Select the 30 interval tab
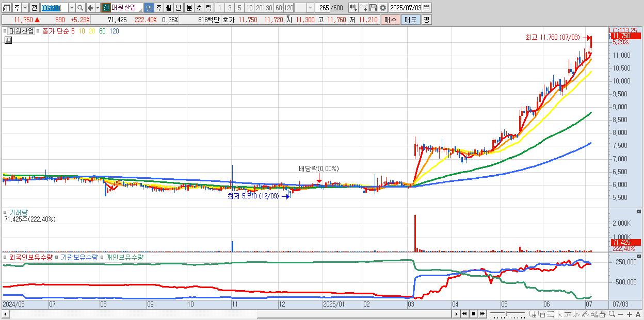Viewport: 644px width, 320px height. (269, 8)
